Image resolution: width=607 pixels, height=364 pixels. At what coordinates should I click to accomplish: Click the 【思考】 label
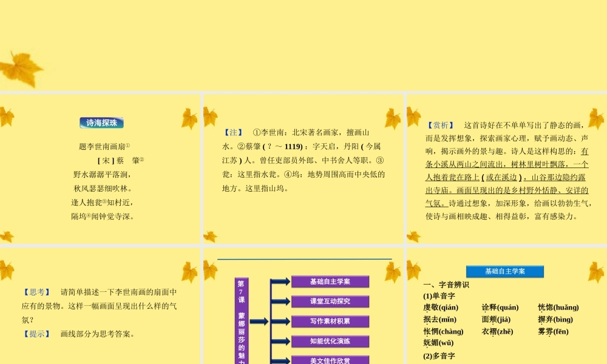tap(37, 292)
